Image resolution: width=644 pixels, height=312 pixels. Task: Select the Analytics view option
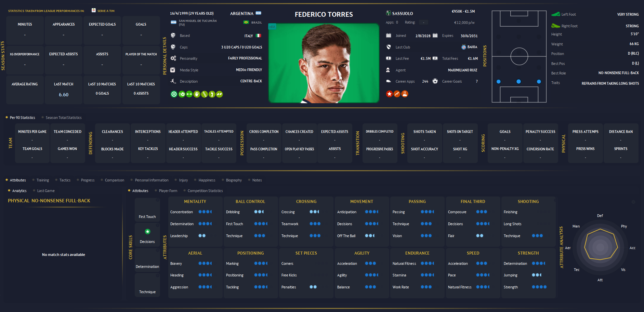(x=17, y=191)
